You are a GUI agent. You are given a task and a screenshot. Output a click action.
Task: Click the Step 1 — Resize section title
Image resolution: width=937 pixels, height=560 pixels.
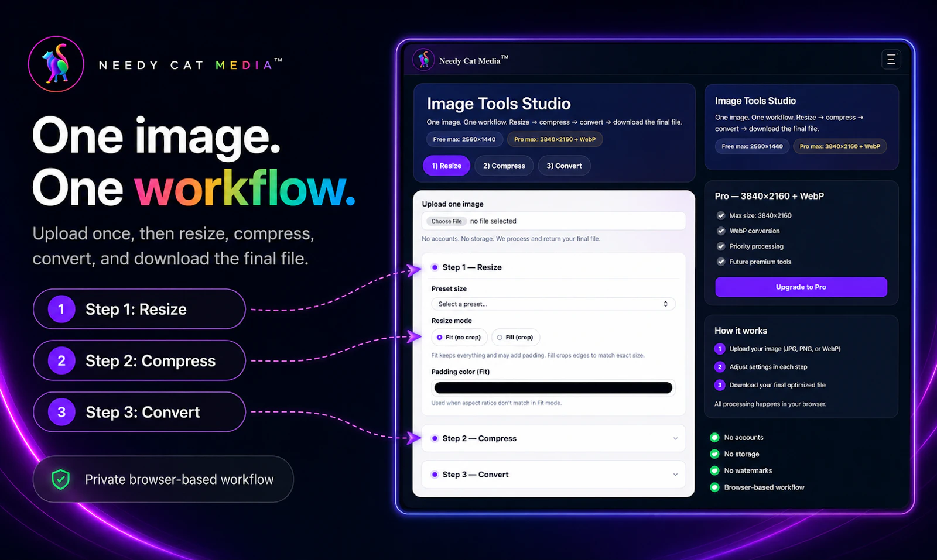click(x=472, y=267)
